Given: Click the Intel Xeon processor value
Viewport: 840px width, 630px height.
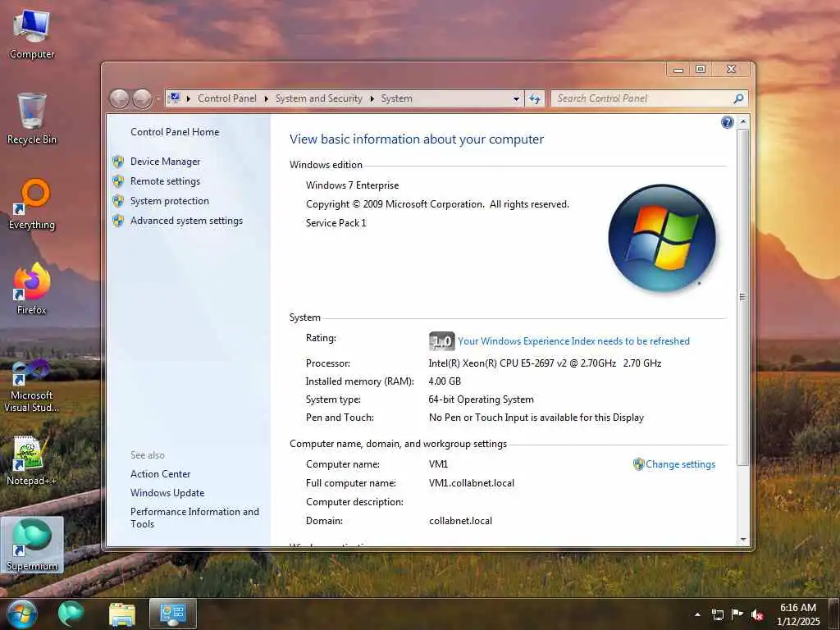Looking at the screenshot, I should (x=545, y=363).
